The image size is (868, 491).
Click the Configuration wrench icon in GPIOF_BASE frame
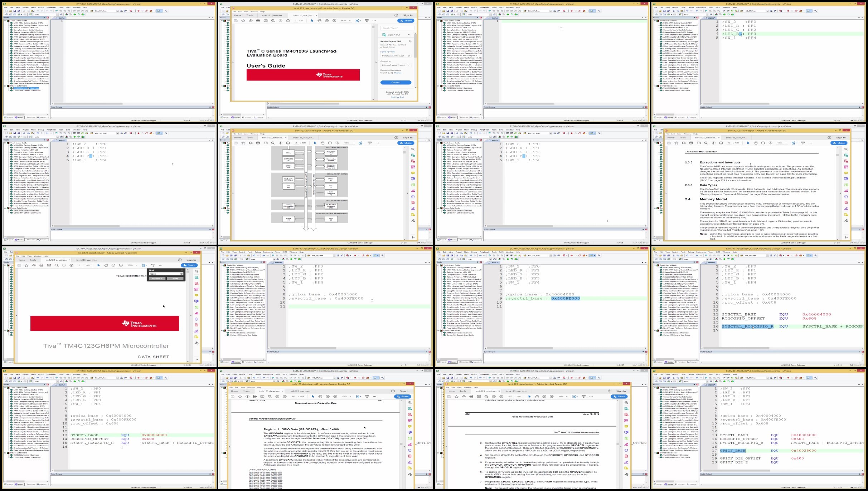(816, 378)
